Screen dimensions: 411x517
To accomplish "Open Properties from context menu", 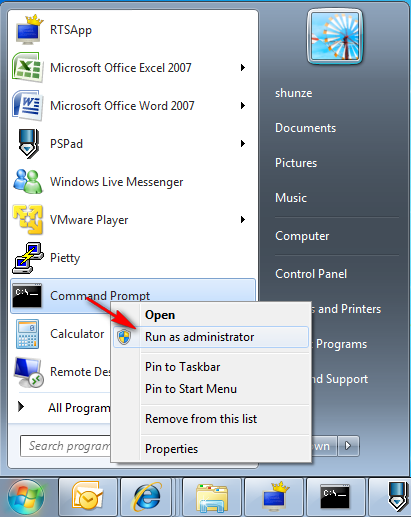I will click(171, 449).
